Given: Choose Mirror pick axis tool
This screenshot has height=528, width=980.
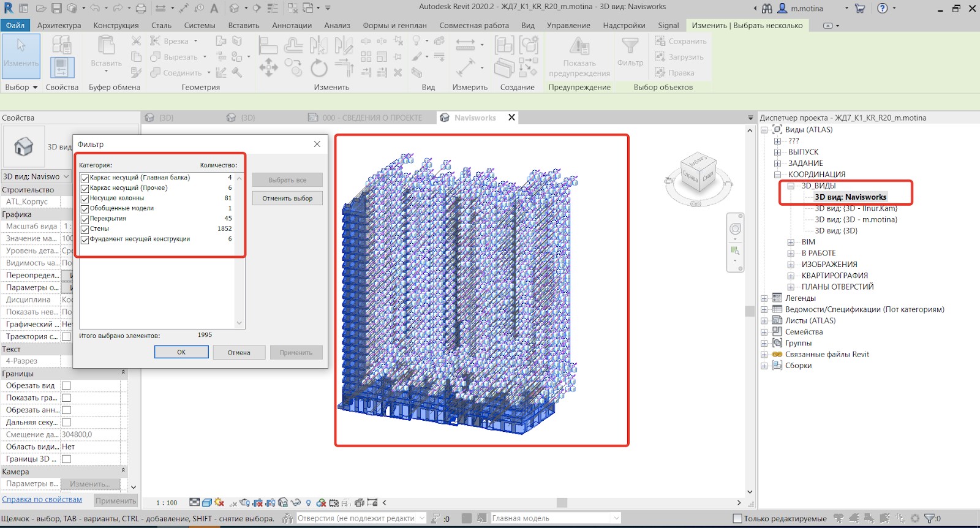Looking at the screenshot, I should 318,44.
